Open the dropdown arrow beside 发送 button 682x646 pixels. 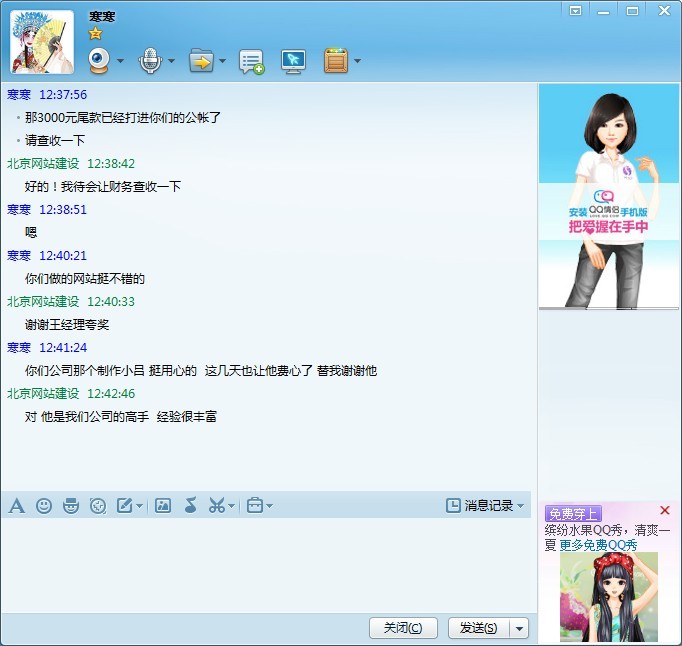click(x=518, y=628)
